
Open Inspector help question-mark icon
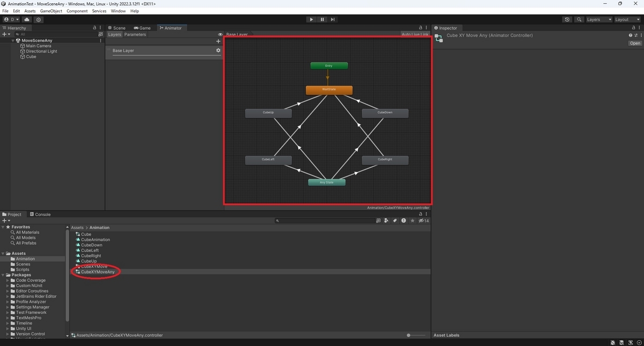[631, 35]
